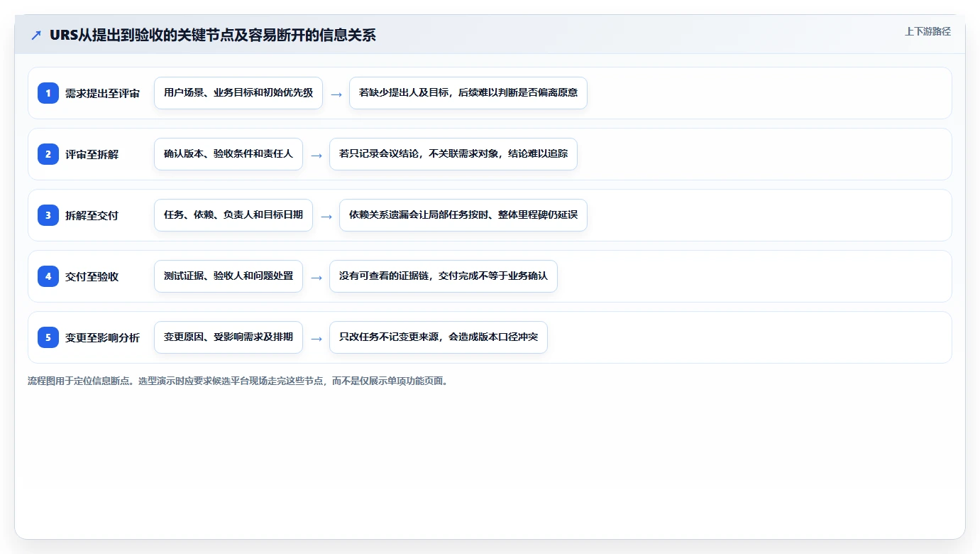Click the 测试证据、验收人和问题处置 box
The width and height of the screenshot is (980, 554).
(x=229, y=276)
